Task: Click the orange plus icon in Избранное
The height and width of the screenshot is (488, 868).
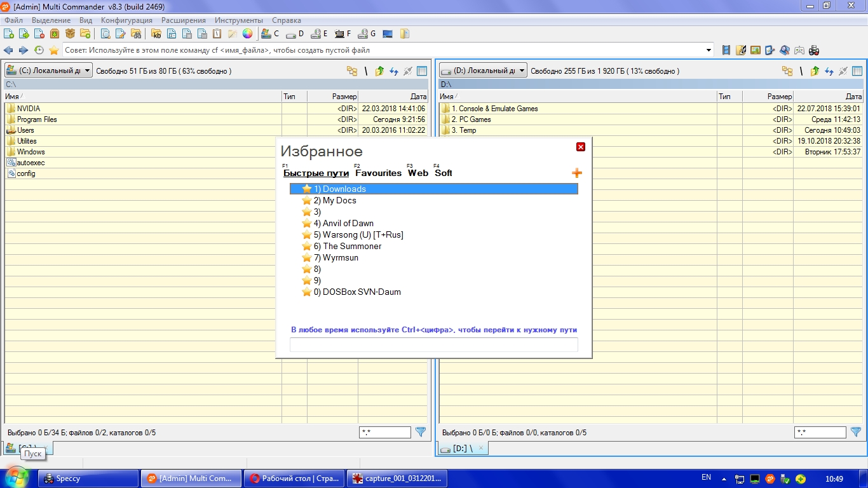Action: click(x=577, y=173)
